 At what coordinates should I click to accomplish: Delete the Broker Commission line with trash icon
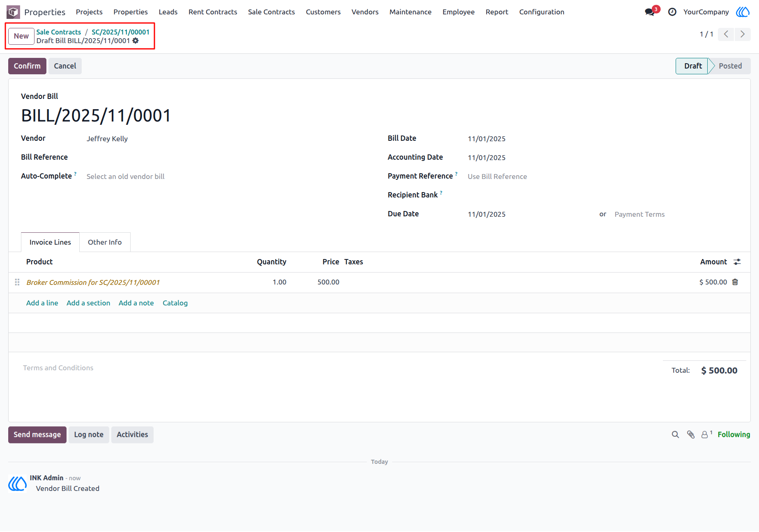point(735,282)
